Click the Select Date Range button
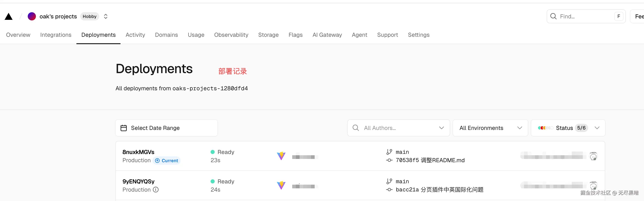The width and height of the screenshot is (644, 201). coord(166,128)
